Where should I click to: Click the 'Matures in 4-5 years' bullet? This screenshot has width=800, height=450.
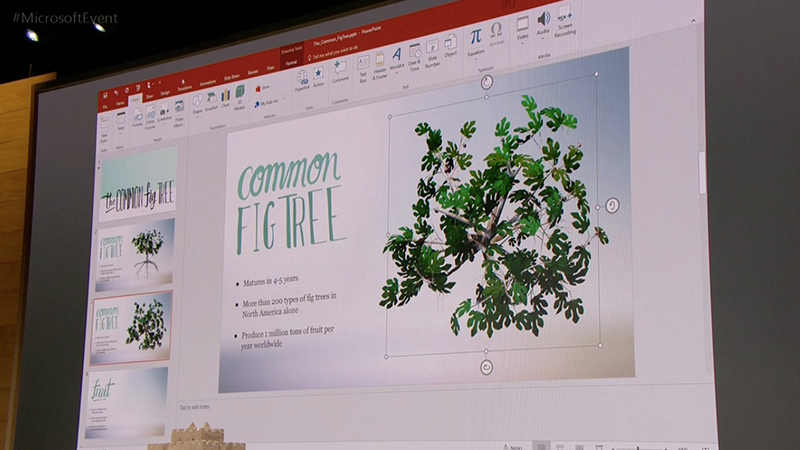(x=270, y=281)
